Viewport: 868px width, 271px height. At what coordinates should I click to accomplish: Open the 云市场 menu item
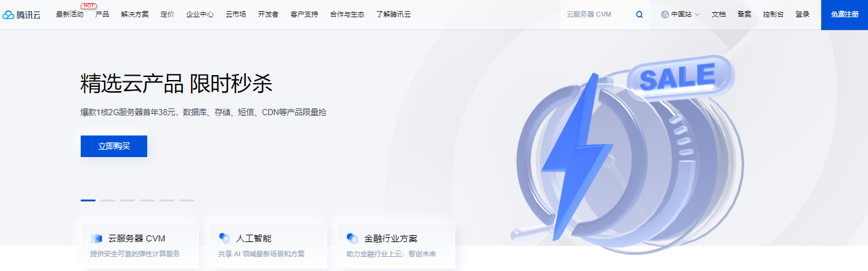point(236,14)
